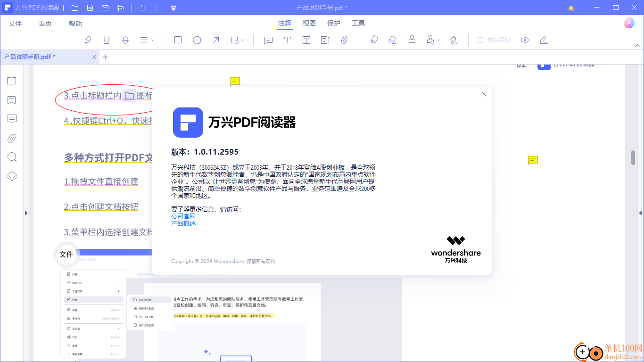Viewport: 644px width, 362px height.
Task: Select the plain text T tool
Action: [287, 40]
